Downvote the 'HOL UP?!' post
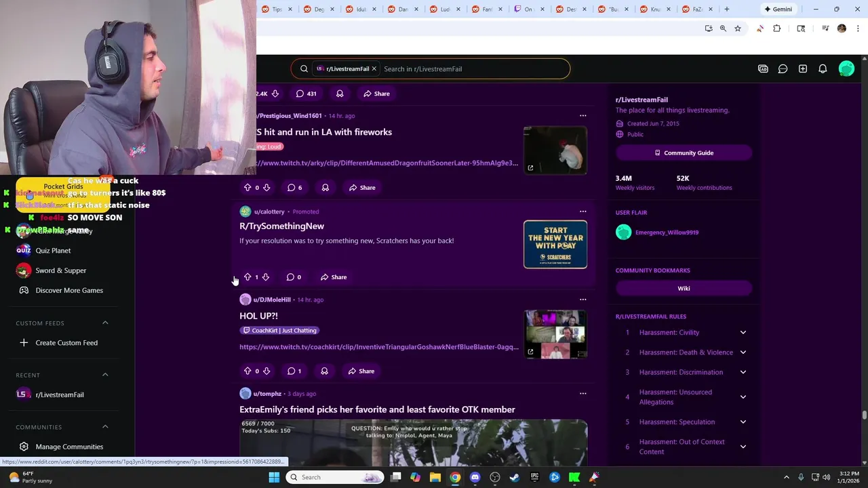This screenshot has width=868, height=488. 266,371
